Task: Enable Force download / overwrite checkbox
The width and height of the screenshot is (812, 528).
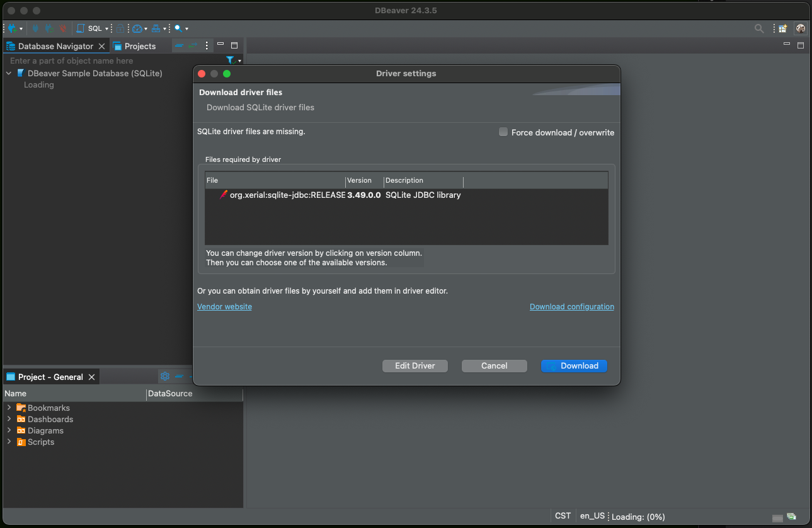Action: coord(503,132)
